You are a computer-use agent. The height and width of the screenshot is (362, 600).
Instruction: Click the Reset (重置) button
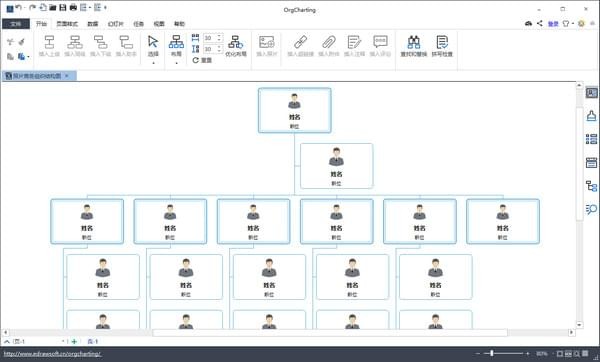[202, 60]
